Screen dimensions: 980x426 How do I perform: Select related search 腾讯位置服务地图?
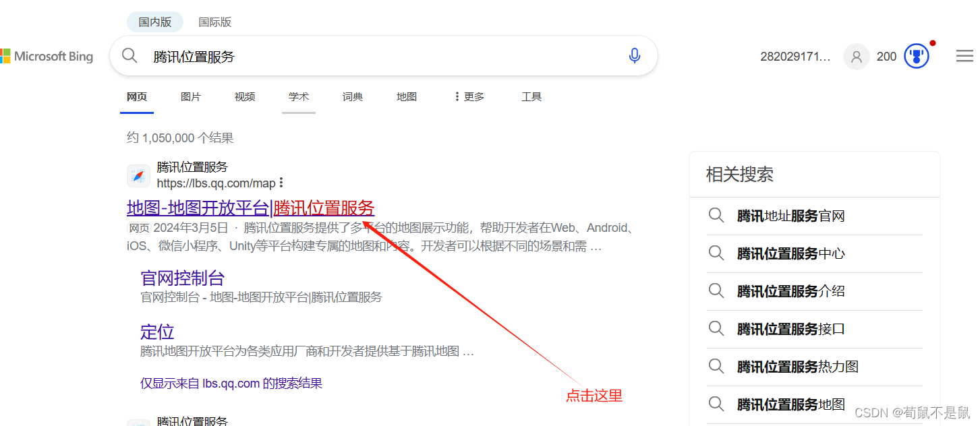tap(791, 405)
